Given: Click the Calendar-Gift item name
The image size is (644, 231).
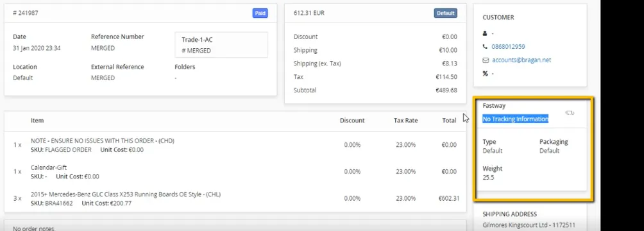Looking at the screenshot, I should (49, 167).
